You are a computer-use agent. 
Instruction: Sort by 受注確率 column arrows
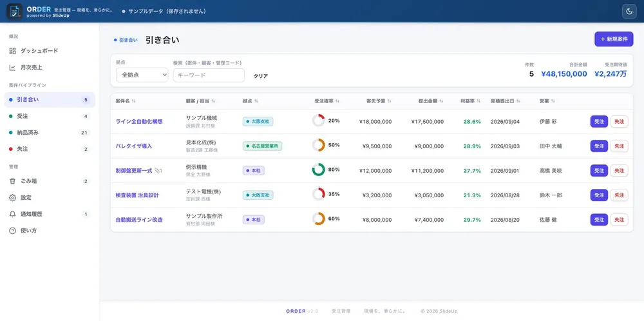pos(337,101)
